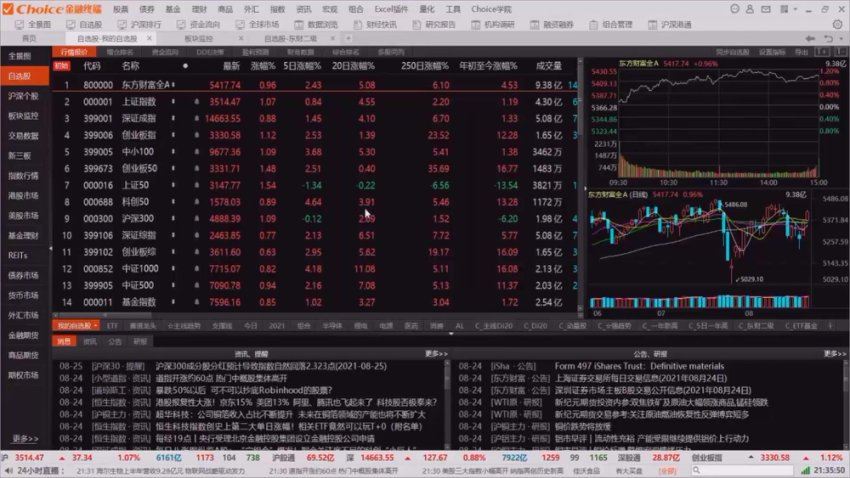Select the 东方财富全A row
Viewport: 850px width, 478px height.
click(315, 85)
